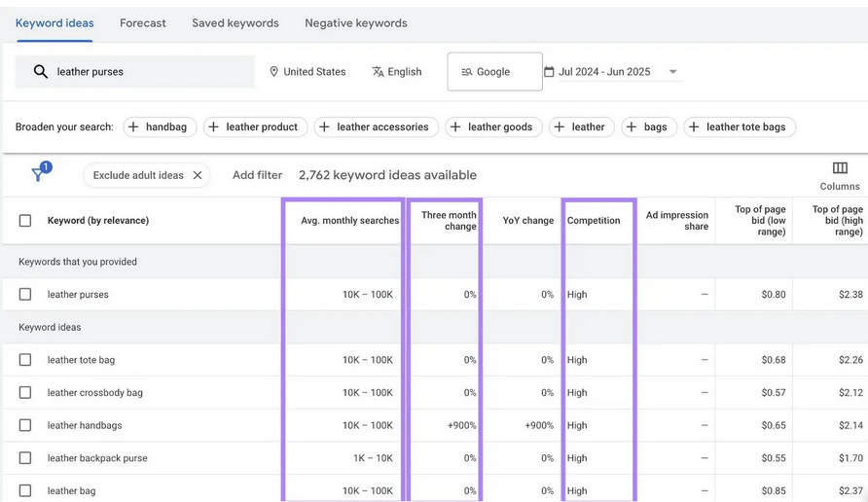868x502 pixels.
Task: Toggle the select-all keywords header checkbox
Action: coord(25,221)
